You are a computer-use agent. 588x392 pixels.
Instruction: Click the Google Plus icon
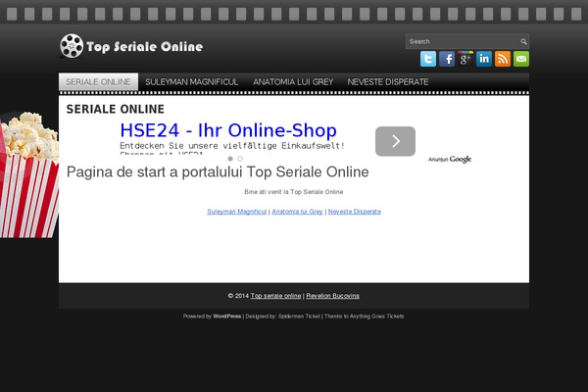(x=465, y=59)
